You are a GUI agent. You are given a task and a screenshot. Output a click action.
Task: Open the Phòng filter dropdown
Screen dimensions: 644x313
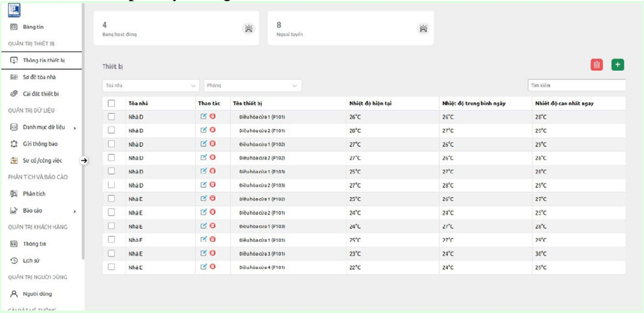point(253,85)
